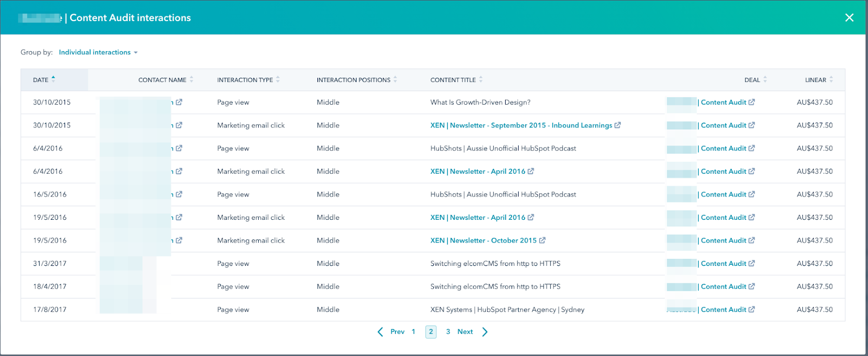Close the Content Audit interactions dialog

849,18
